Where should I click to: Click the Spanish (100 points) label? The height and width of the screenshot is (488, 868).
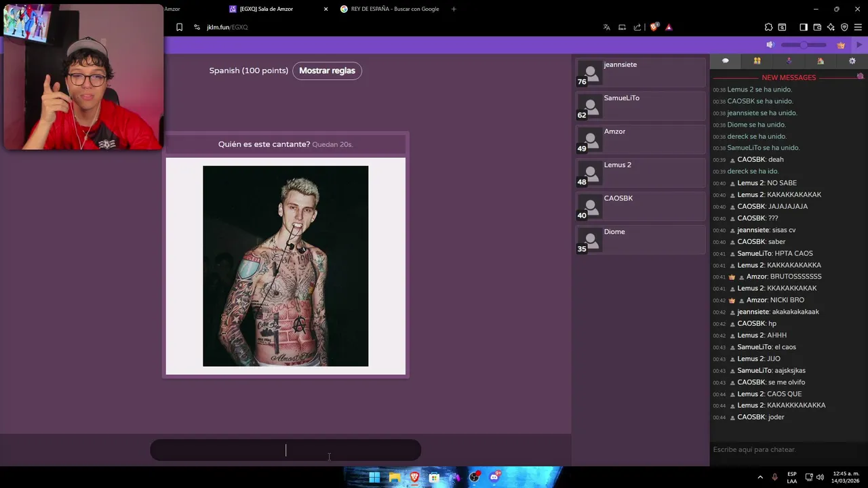coord(249,70)
